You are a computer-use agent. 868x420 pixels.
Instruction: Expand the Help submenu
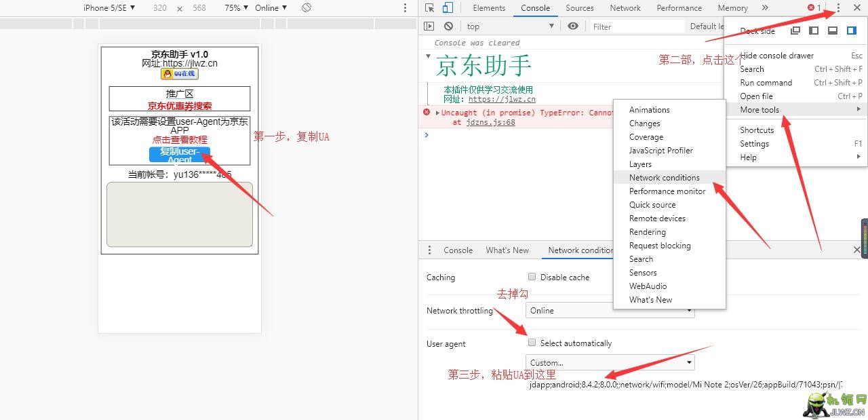795,157
